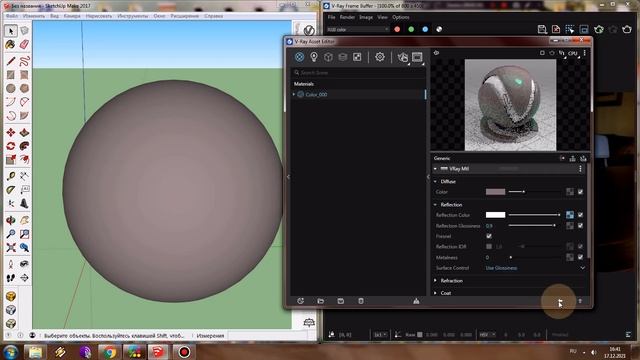Open the VRay Mtl three-dots options

pyautogui.click(x=580, y=169)
